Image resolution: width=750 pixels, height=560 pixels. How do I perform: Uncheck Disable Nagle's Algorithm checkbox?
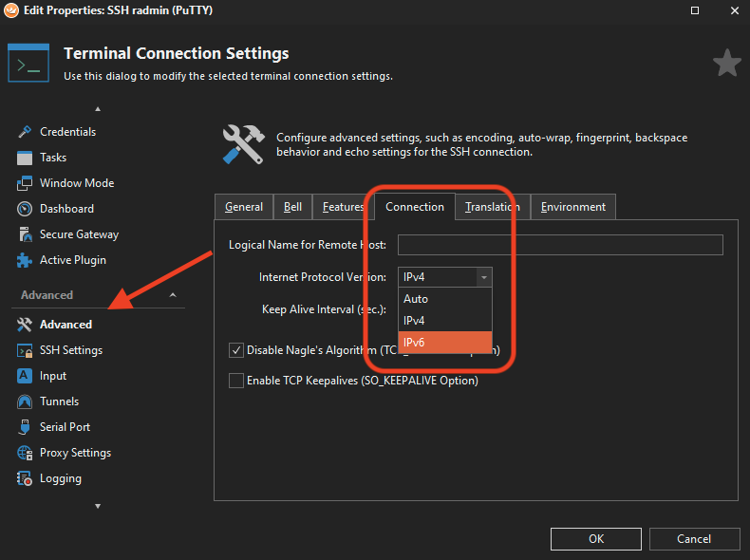point(236,350)
